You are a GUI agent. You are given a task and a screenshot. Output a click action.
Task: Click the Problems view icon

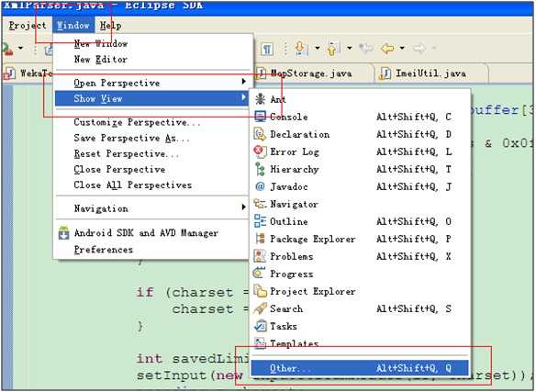(260, 256)
